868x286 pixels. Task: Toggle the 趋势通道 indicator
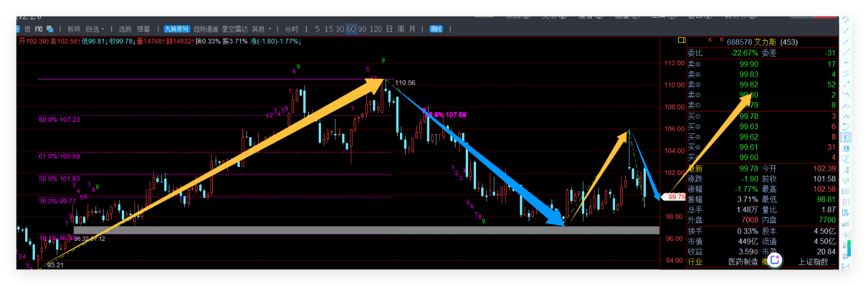(x=206, y=29)
